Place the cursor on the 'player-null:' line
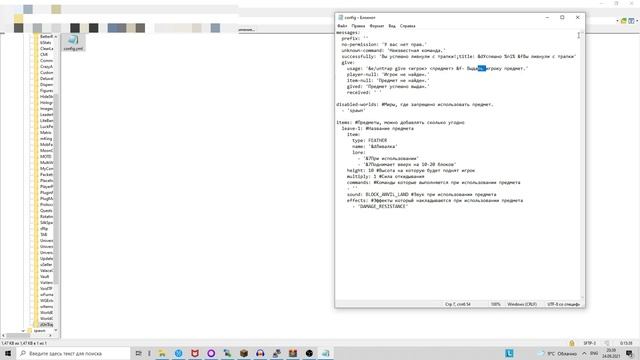 [x=388, y=75]
